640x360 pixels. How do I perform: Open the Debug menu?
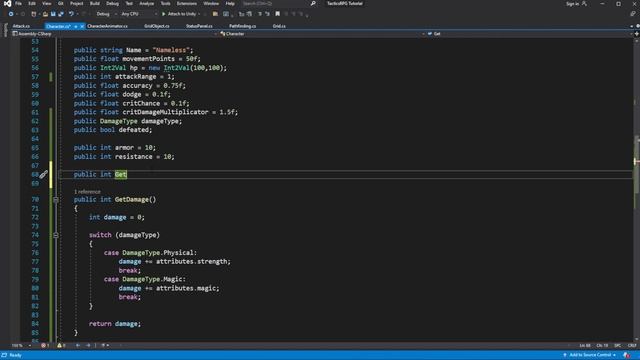(x=112, y=4)
